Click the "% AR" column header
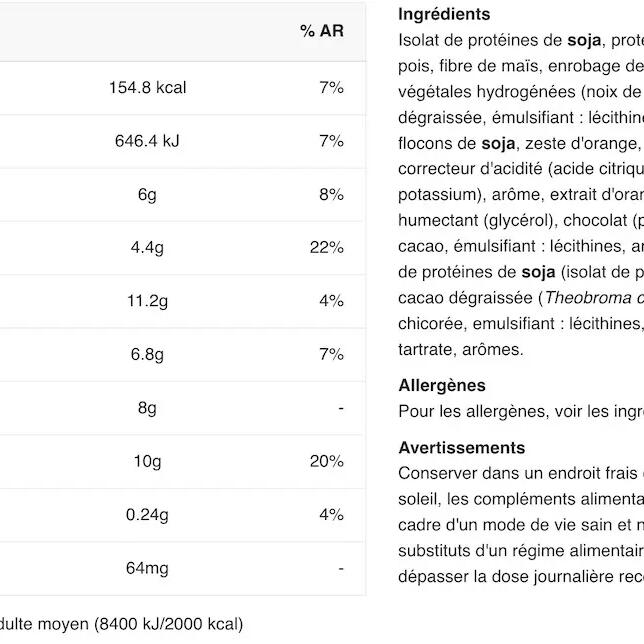Image resolution: width=644 pixels, height=644 pixels. [321, 31]
